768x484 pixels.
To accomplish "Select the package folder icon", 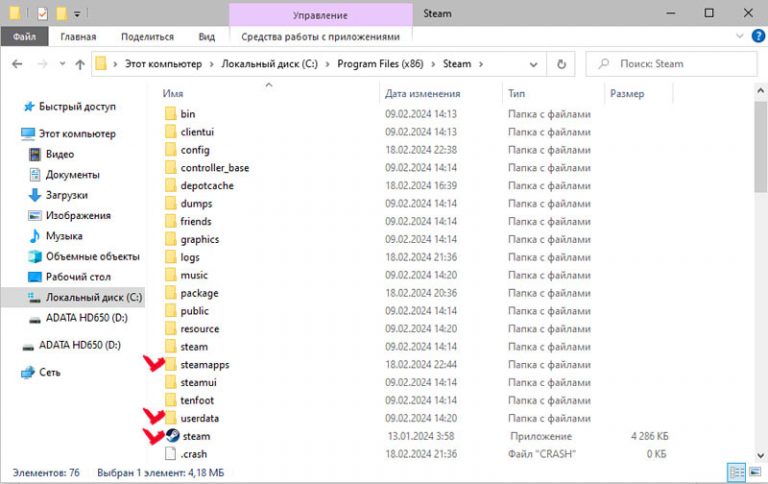I will [170, 293].
